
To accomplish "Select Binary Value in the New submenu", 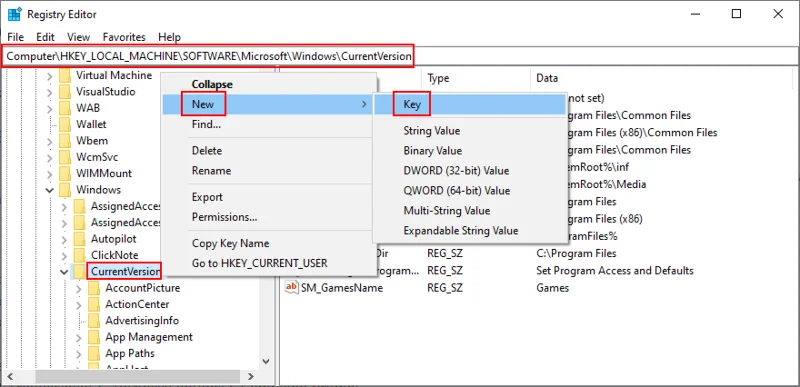I will pyautogui.click(x=470, y=150).
